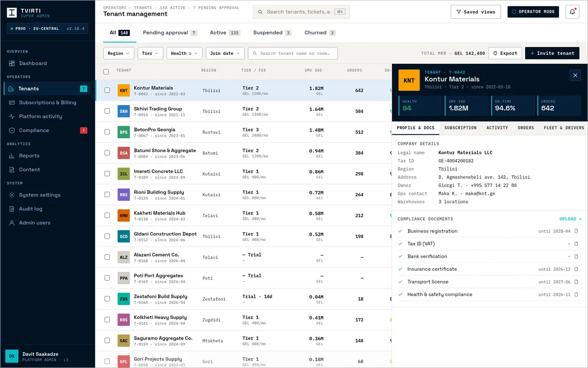The width and height of the screenshot is (588, 368).
Task: Click the KMH tenant avatar
Action: point(123,216)
